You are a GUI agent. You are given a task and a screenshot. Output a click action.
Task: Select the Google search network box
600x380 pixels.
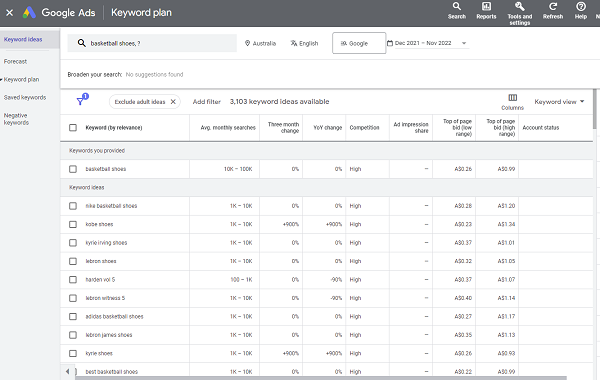359,43
